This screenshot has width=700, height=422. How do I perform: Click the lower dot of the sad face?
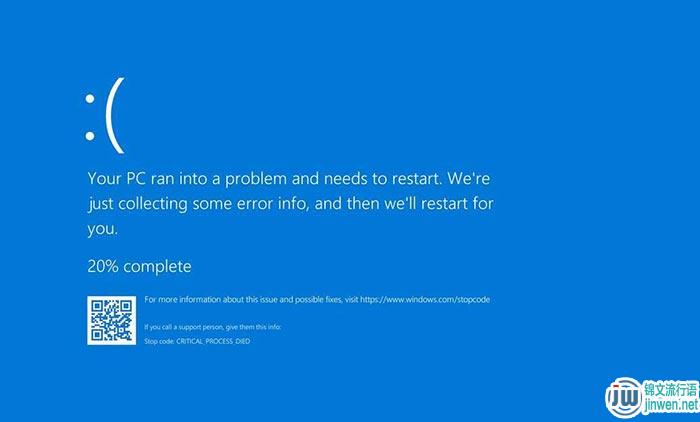click(x=90, y=135)
